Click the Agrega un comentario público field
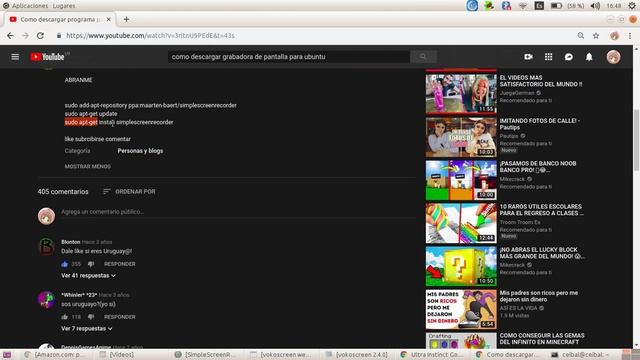 238,212
